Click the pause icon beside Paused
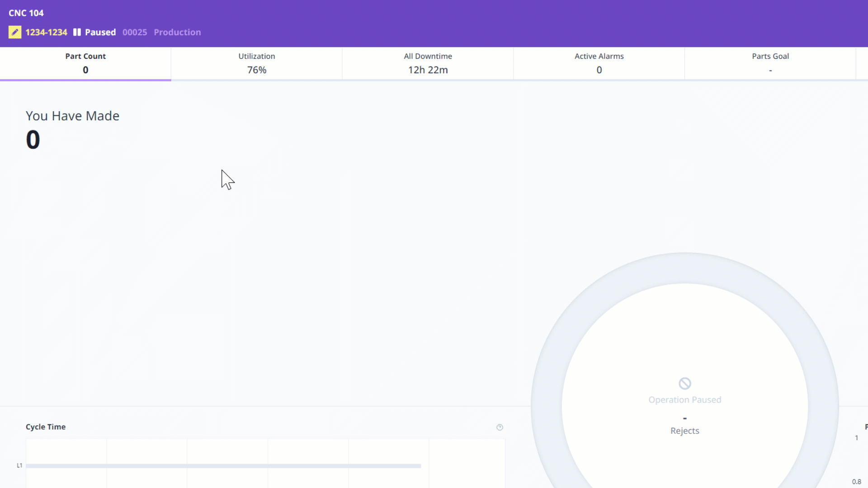This screenshot has width=868, height=488. click(x=77, y=32)
